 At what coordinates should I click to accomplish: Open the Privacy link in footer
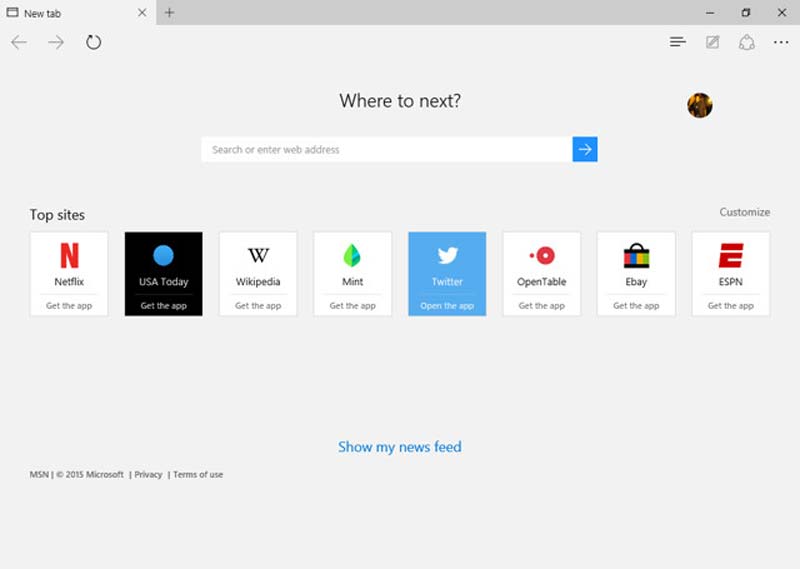click(x=148, y=475)
